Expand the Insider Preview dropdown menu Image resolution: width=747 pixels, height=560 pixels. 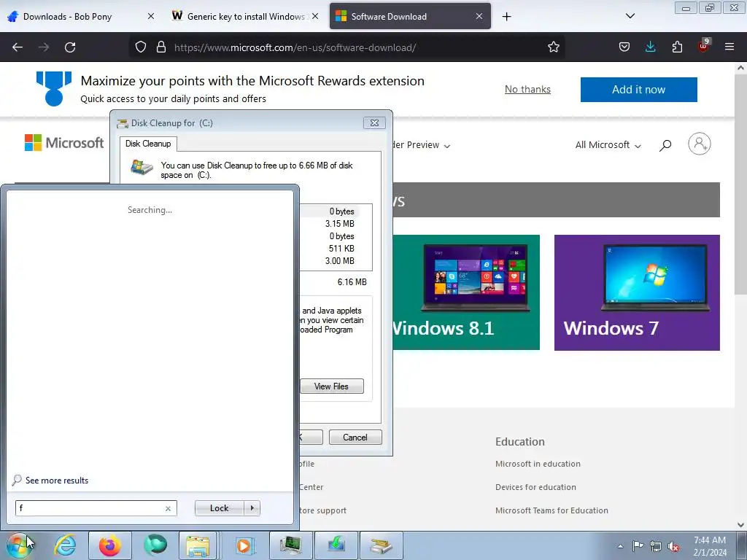422,145
